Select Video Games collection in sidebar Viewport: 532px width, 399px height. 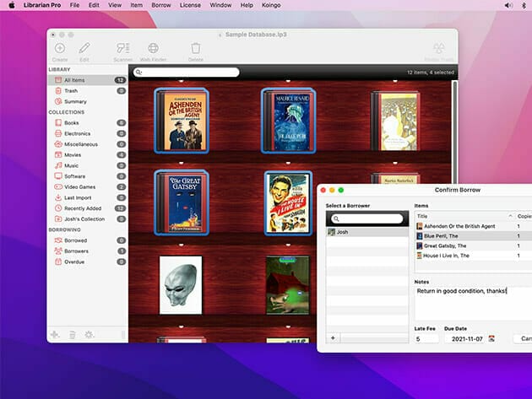(79, 186)
